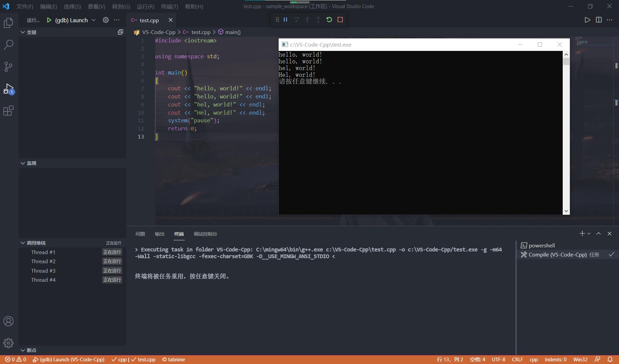Open 选择(S) menu
Screen dimensions: 619x364
pyautogui.click(x=72, y=6)
